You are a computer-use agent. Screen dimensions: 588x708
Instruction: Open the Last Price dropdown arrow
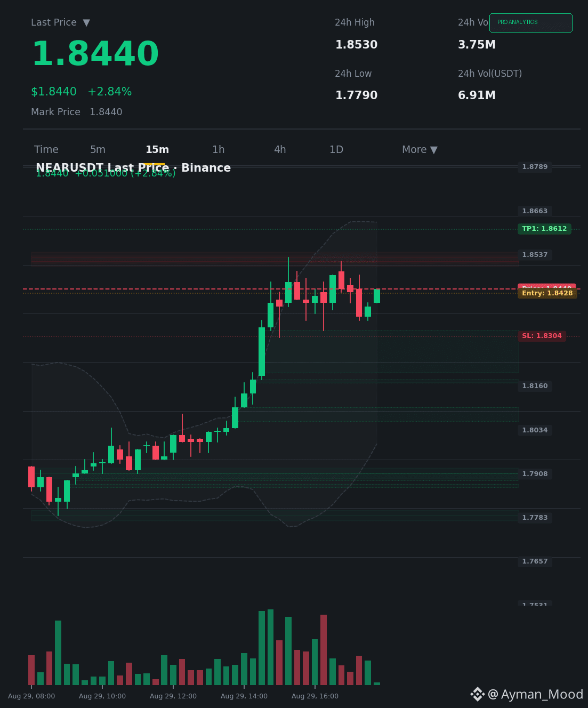86,22
